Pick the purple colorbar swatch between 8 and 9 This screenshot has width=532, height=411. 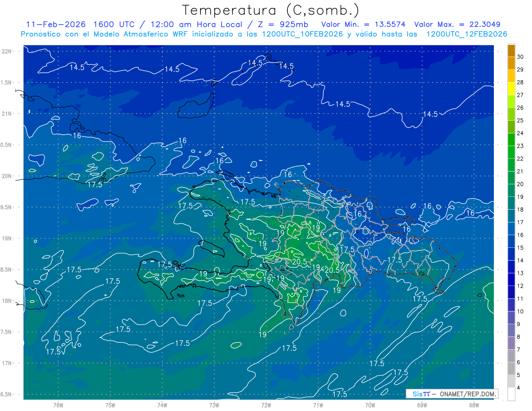(511, 330)
